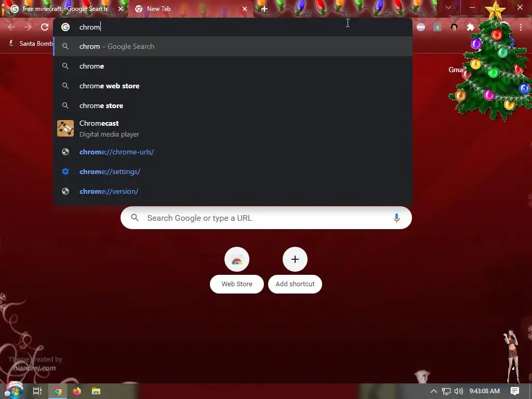The width and height of the screenshot is (532, 399).
Task: Click the clock showing 9:43:08 AM
Action: click(485, 391)
